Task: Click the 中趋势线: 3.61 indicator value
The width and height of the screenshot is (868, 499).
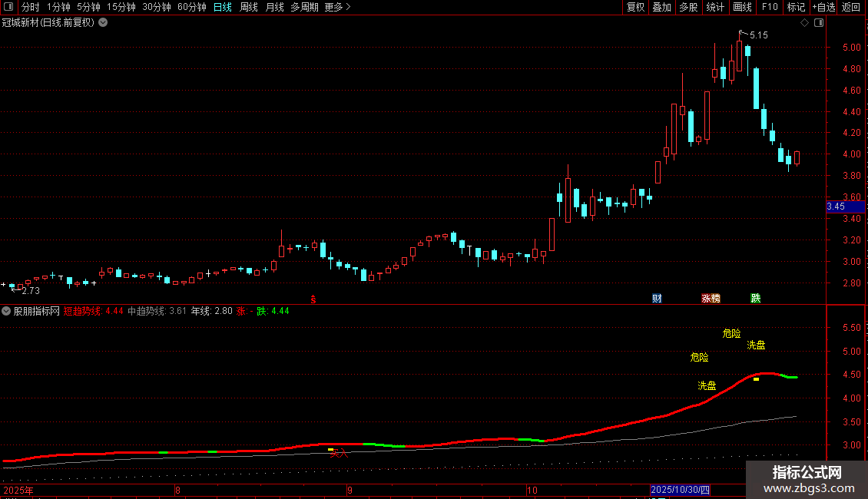Action: [x=157, y=311]
